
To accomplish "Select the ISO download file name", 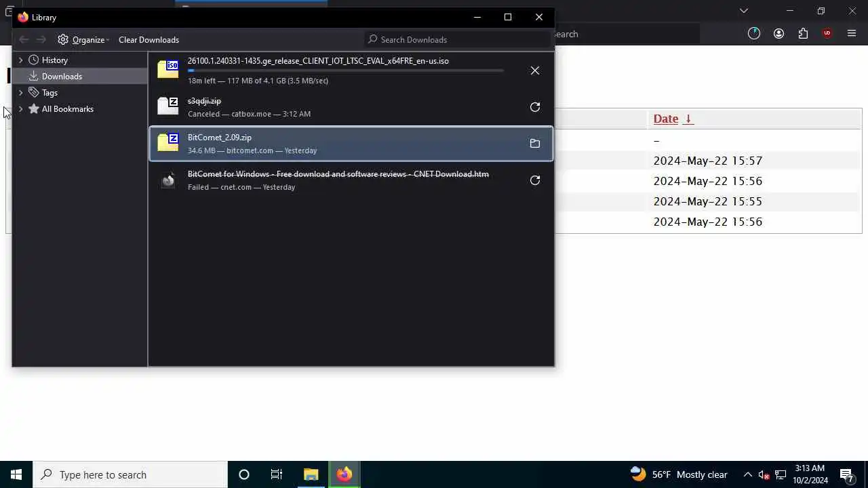I will point(318,61).
